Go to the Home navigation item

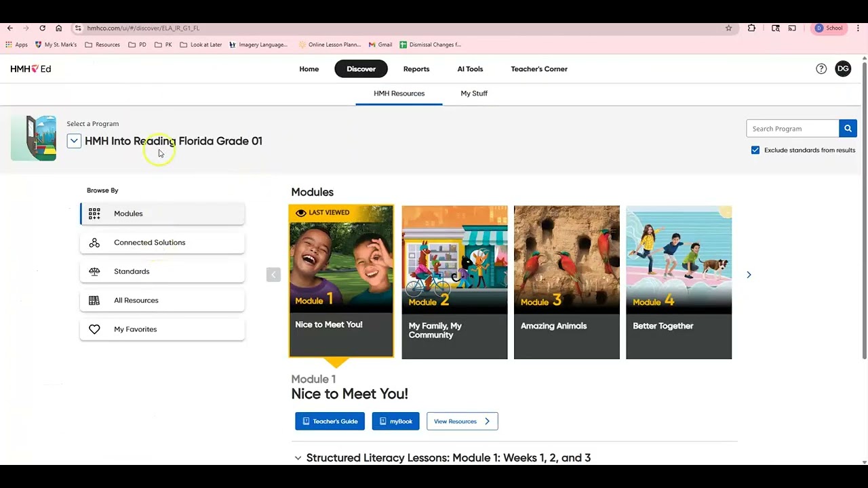coord(309,68)
